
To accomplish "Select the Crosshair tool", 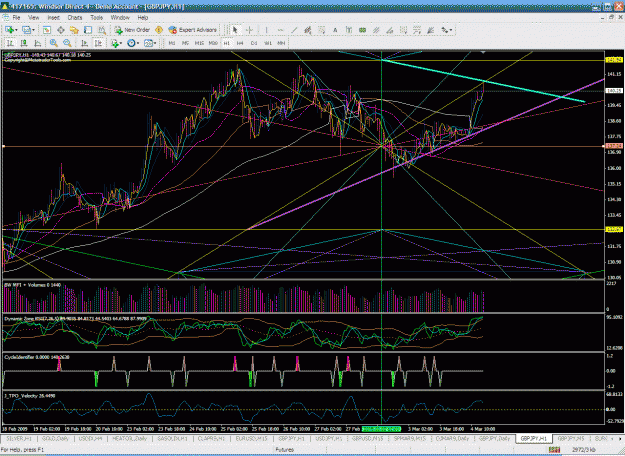I will coord(250,30).
